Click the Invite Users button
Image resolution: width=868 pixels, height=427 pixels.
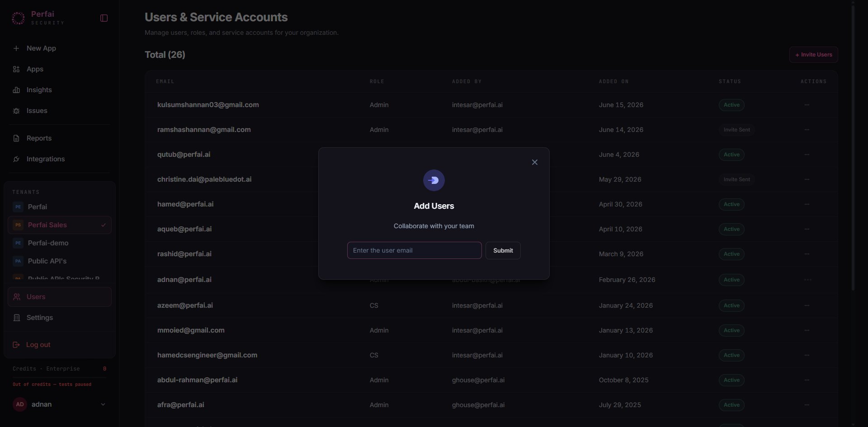coord(813,55)
